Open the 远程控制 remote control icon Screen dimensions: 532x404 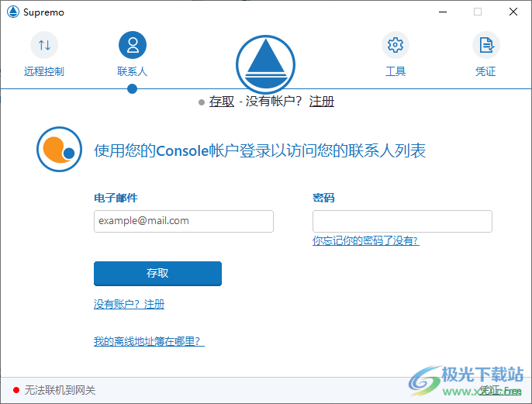tap(44, 45)
